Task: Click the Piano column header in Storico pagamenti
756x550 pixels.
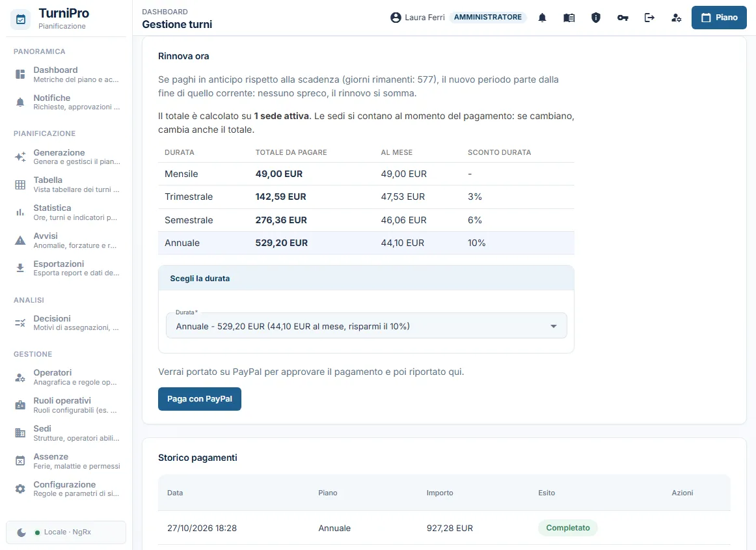Action: (x=328, y=493)
